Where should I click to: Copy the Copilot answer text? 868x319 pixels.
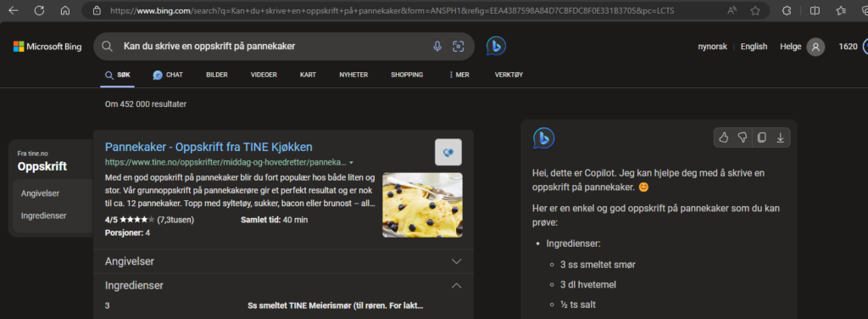coord(762,138)
